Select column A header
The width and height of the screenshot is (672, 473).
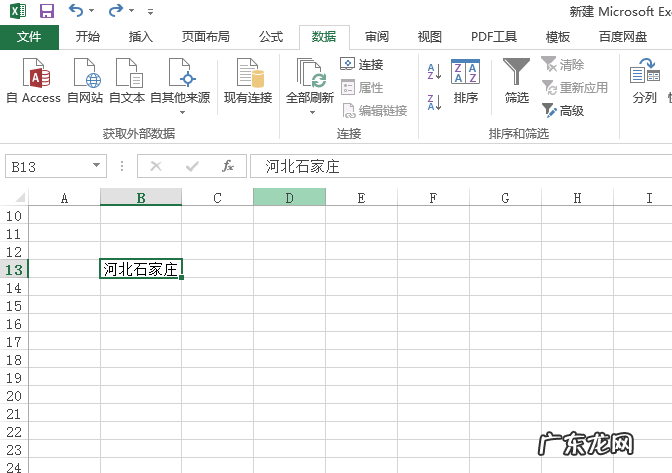point(64,198)
